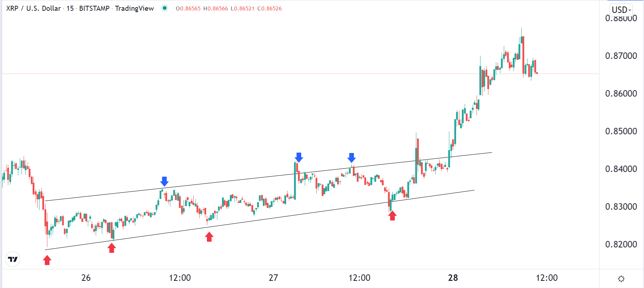Click the low value L0.86521
Screen dimensions: 644x288
coord(243,9)
